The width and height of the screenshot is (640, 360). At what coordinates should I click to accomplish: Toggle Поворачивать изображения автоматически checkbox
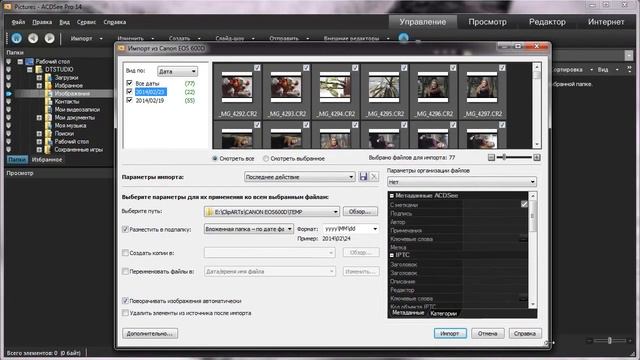[125, 301]
